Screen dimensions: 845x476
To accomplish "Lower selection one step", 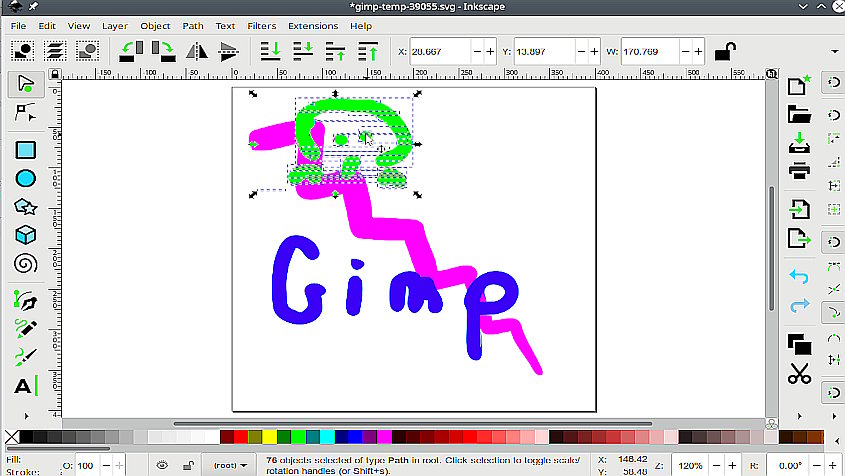I will [303, 51].
